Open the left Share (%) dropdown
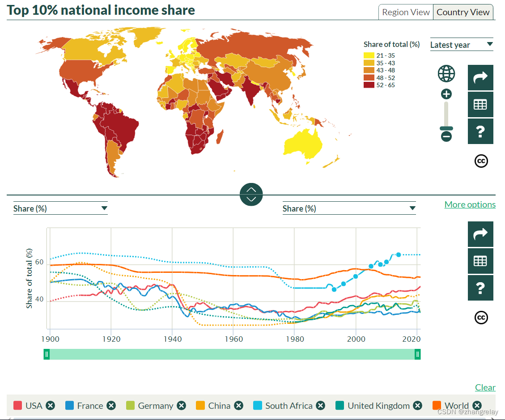505x420 pixels. pos(60,208)
